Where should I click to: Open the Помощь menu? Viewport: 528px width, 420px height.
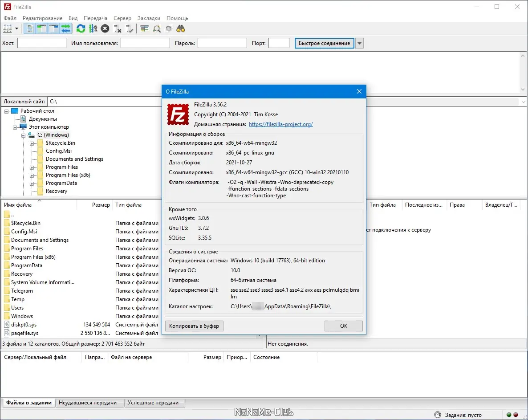click(x=178, y=18)
